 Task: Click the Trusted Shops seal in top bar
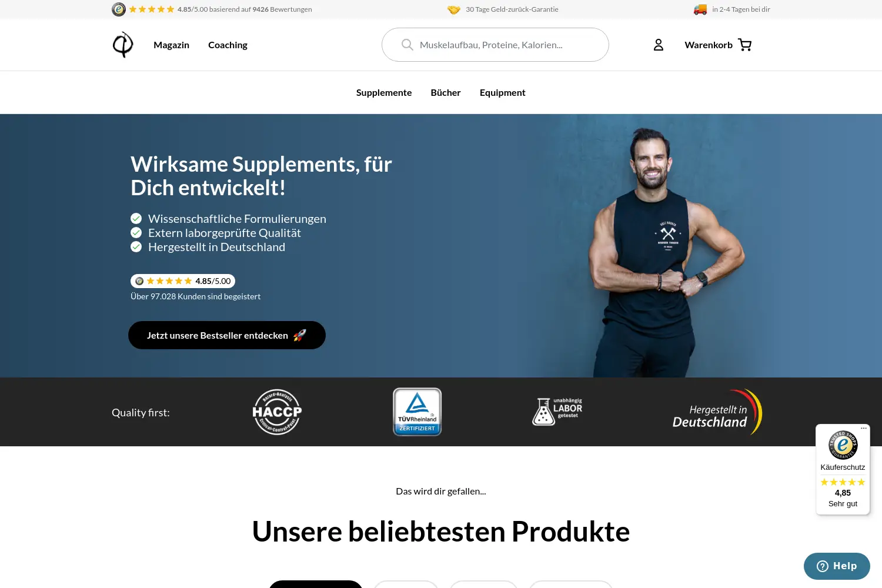[119, 9]
